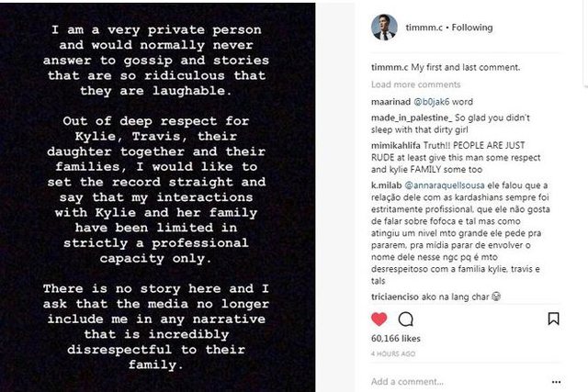
Task: Click the comment speech bubble icon
Action: [405, 319]
